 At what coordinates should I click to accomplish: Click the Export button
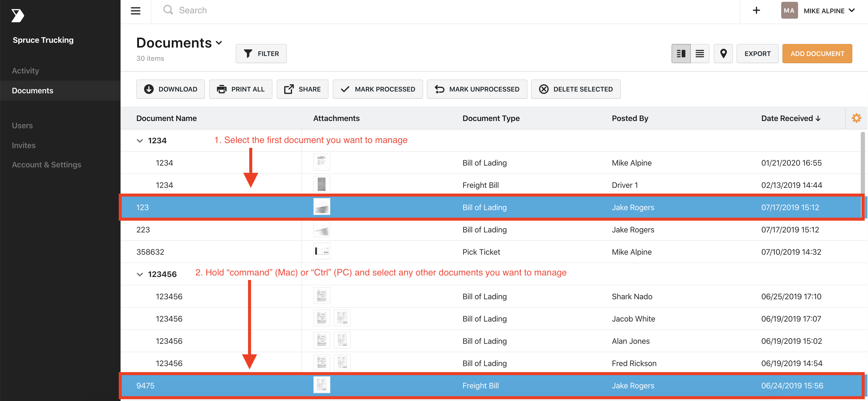tap(757, 54)
